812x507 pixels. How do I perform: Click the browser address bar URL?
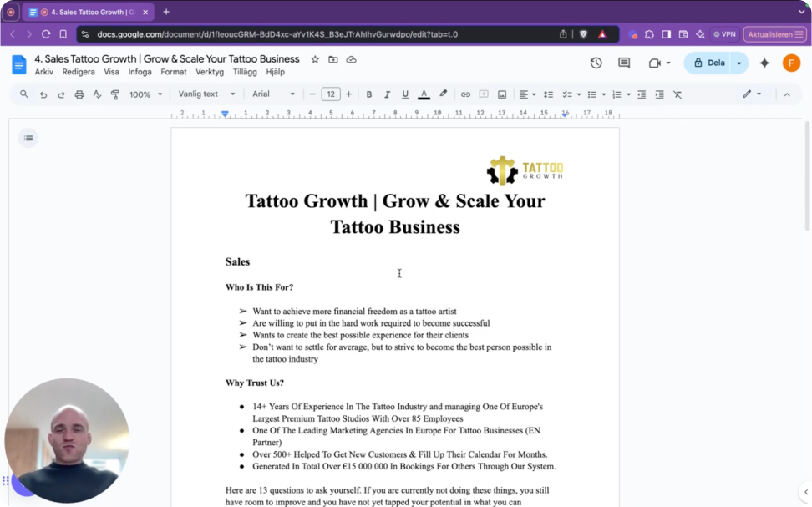277,34
